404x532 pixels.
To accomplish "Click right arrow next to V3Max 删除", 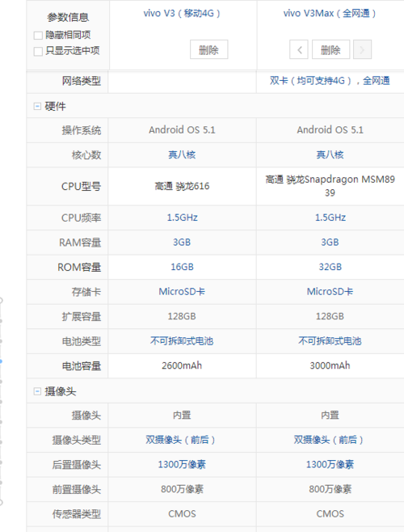I will [362, 49].
